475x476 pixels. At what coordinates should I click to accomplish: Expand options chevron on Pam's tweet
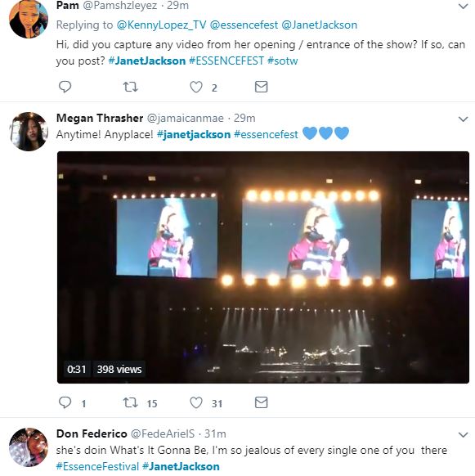464,6
